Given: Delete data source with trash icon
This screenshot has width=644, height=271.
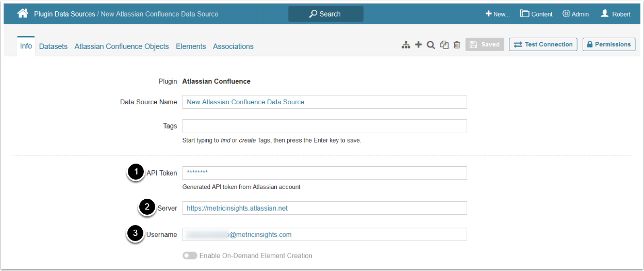Looking at the screenshot, I should point(457,45).
